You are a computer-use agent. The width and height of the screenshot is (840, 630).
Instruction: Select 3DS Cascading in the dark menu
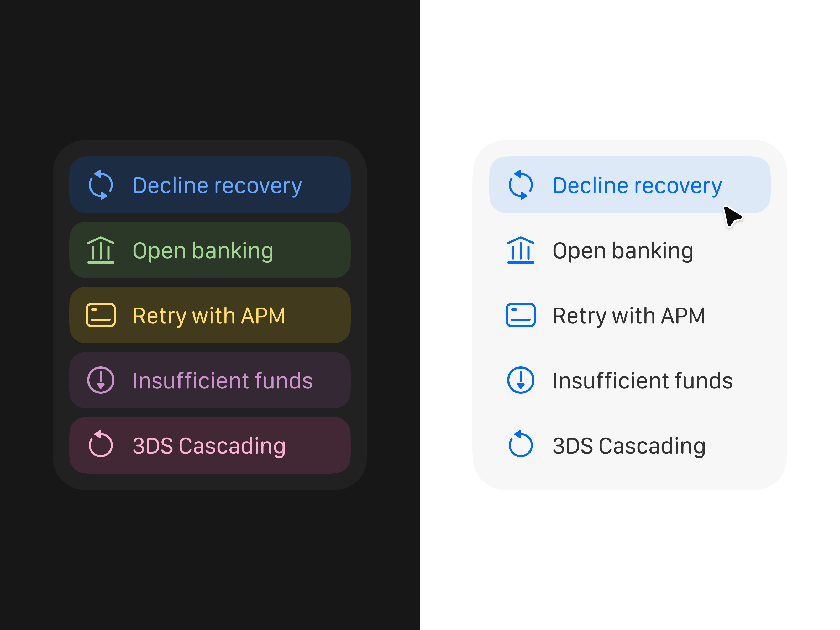click(210, 445)
